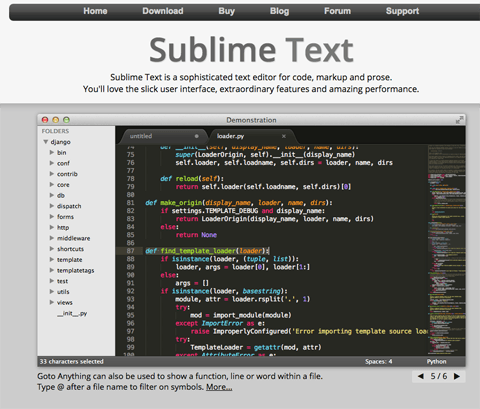
Task: Collapse the django folder arrow
Action: coord(45,142)
